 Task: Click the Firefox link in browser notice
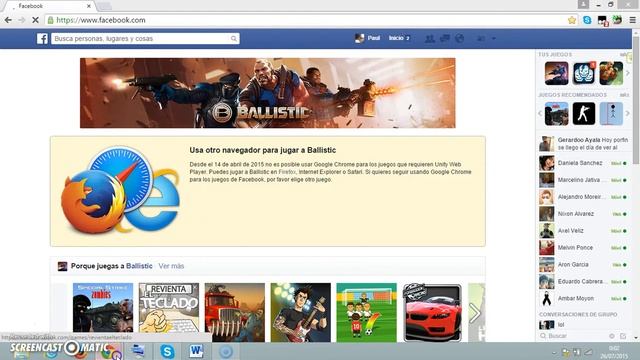coord(287,172)
